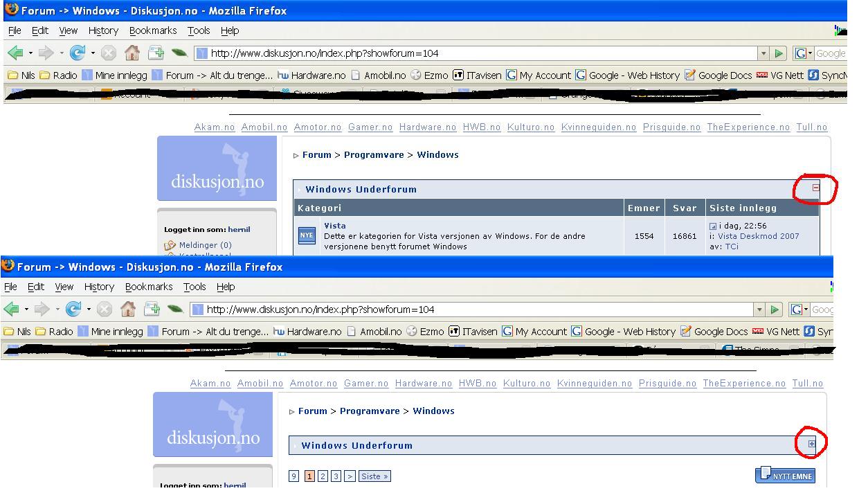
Task: Open the hernil username link in the upper window
Action: tap(239, 229)
